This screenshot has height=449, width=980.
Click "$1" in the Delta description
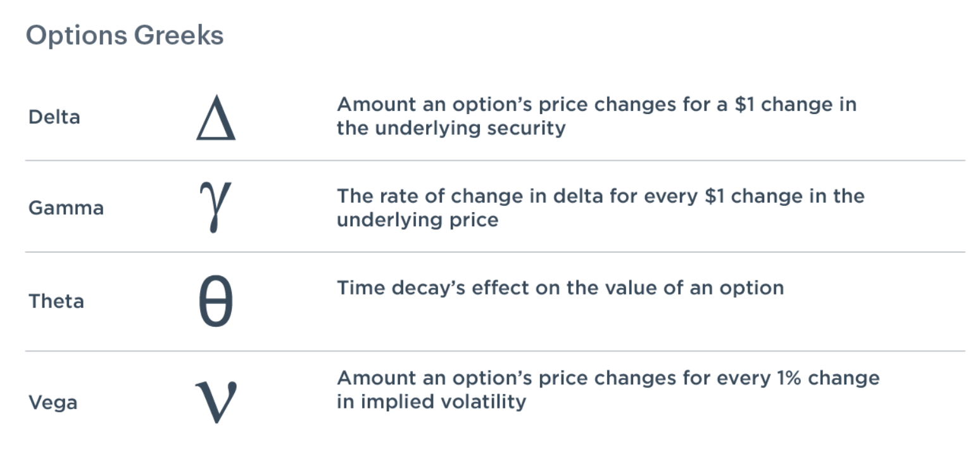[x=744, y=104]
